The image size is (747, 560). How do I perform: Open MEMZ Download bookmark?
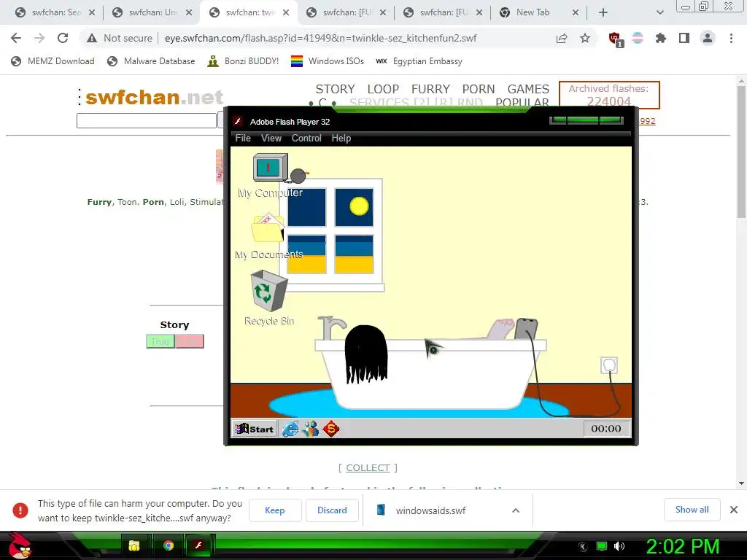click(53, 61)
